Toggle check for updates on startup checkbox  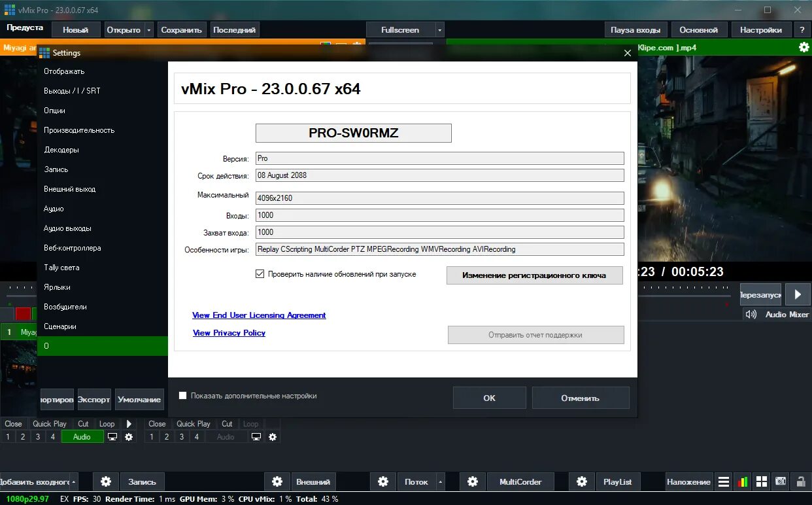(260, 274)
